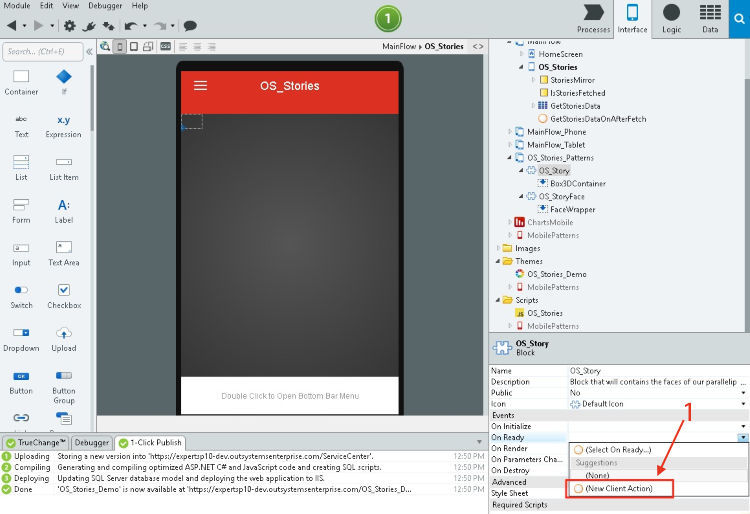Open the On Ready dropdown arrow
Screen dimensions: 750x514
click(742, 438)
